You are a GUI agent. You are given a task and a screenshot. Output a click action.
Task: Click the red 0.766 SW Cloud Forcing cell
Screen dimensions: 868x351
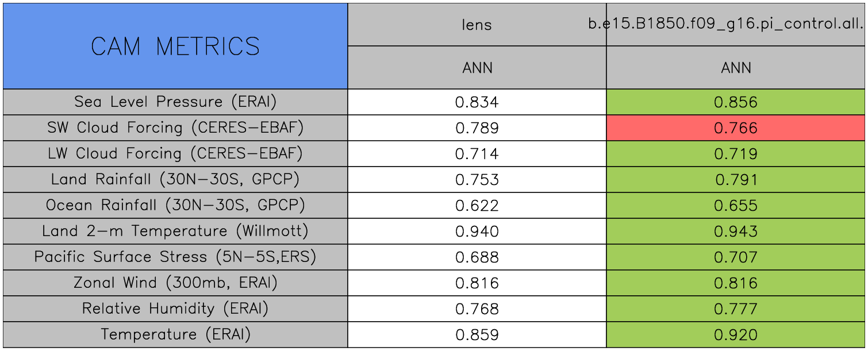pos(736,128)
